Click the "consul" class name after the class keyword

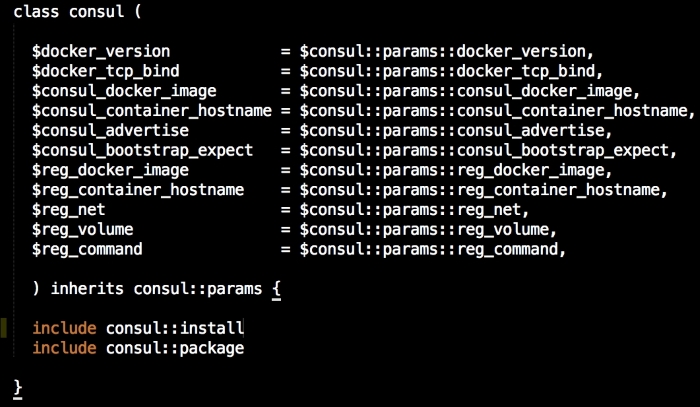[x=97, y=11]
